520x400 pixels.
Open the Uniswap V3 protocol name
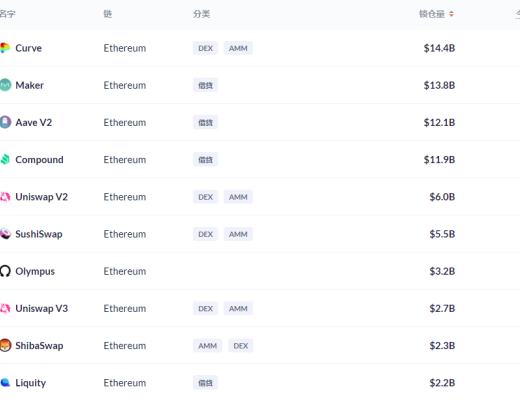pyautogui.click(x=42, y=308)
